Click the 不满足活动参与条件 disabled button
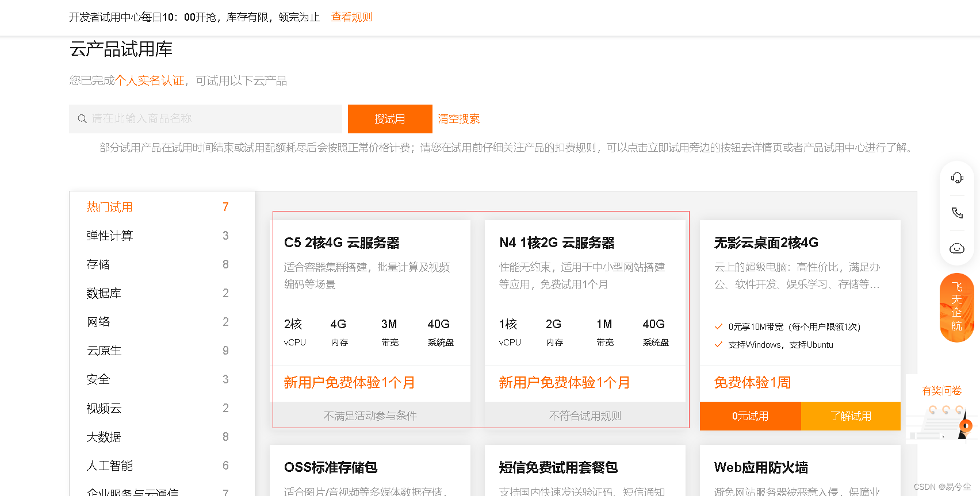The width and height of the screenshot is (980, 496). [x=370, y=416]
